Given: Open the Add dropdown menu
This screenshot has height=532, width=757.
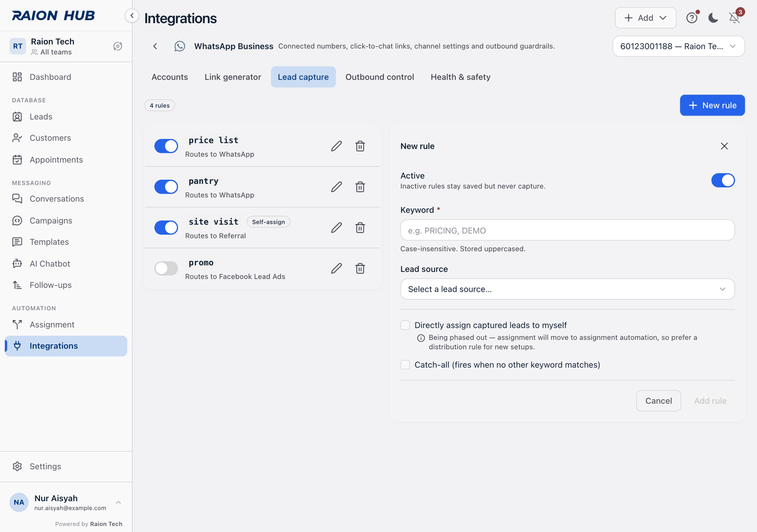Looking at the screenshot, I should (645, 18).
